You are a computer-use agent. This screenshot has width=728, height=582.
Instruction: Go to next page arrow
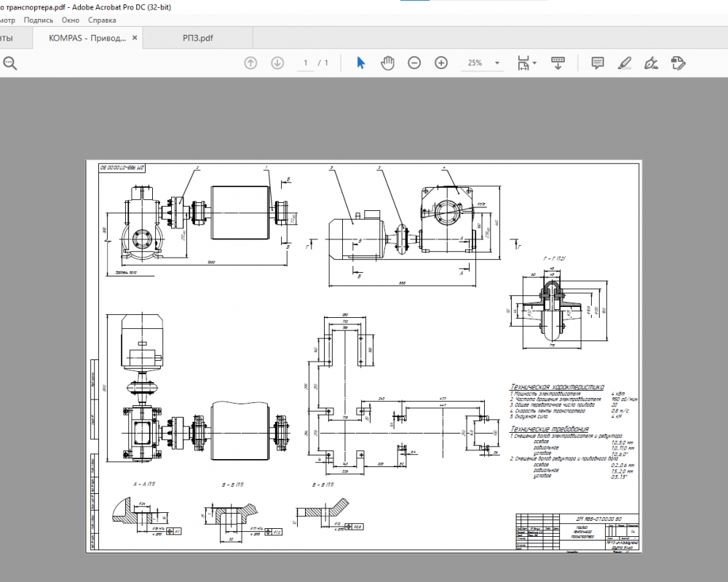tap(277, 63)
